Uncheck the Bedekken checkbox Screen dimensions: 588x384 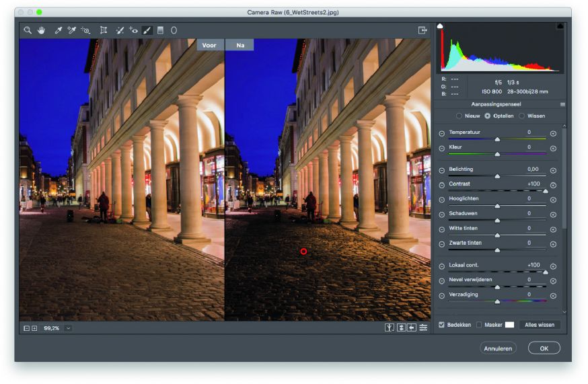[441, 325]
